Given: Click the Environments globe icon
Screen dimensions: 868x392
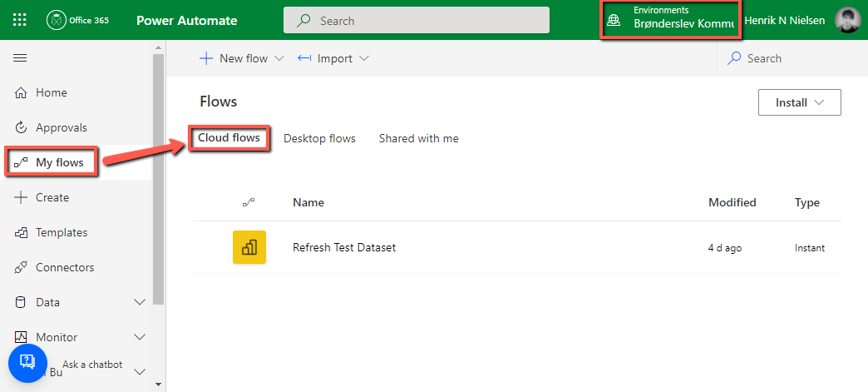Looking at the screenshot, I should (x=614, y=21).
